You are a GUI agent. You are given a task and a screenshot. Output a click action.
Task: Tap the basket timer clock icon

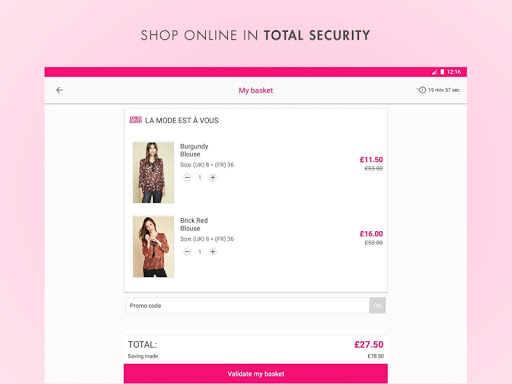point(422,90)
